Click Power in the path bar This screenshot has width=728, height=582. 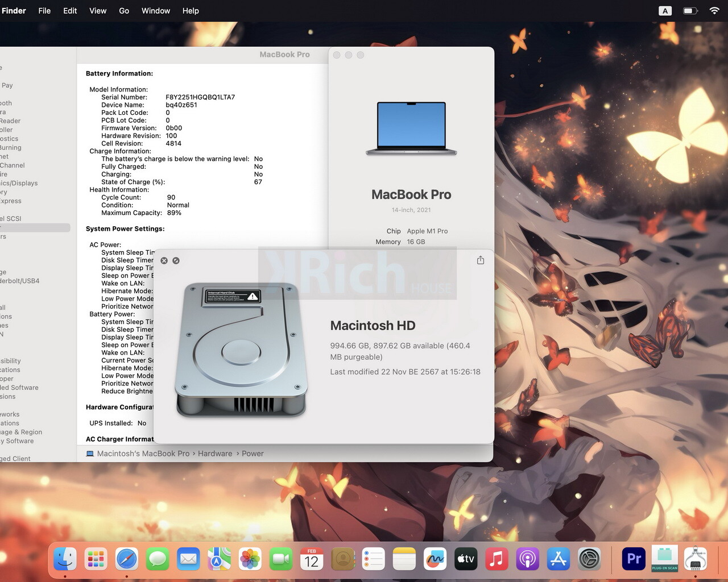point(253,454)
